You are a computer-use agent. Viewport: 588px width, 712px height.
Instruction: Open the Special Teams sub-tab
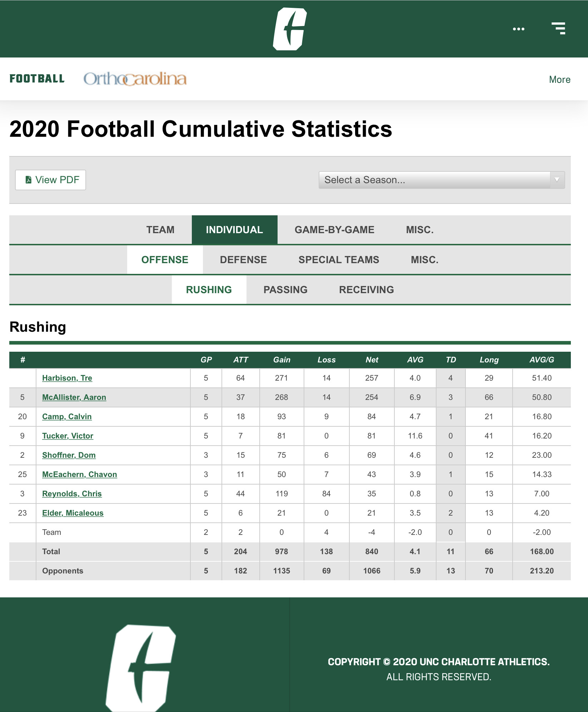339,260
